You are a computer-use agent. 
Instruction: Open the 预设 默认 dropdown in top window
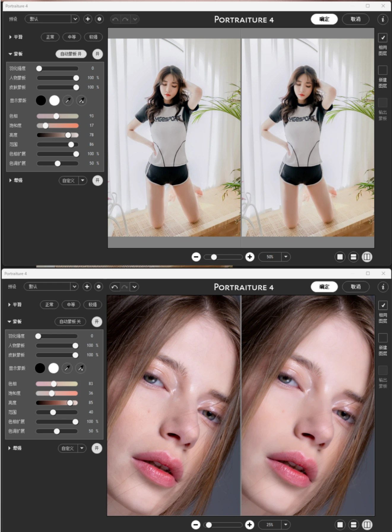point(75,19)
